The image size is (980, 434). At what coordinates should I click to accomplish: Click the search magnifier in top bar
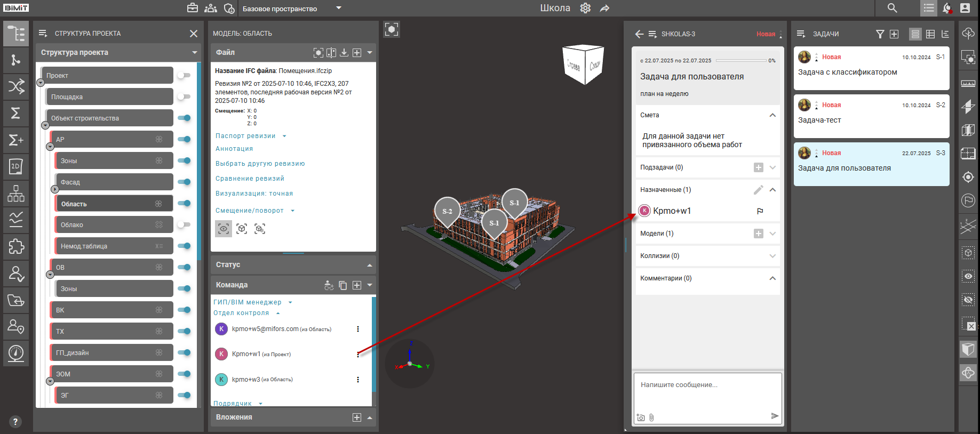coord(892,8)
